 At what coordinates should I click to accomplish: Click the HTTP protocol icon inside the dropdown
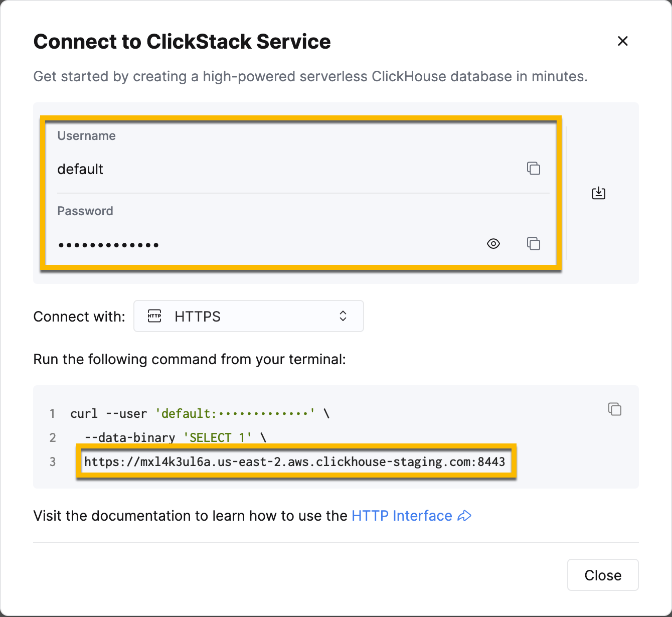coord(154,316)
